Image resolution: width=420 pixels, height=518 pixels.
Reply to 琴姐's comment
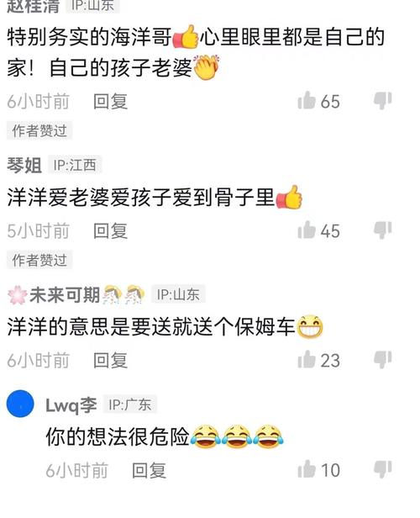point(110,230)
